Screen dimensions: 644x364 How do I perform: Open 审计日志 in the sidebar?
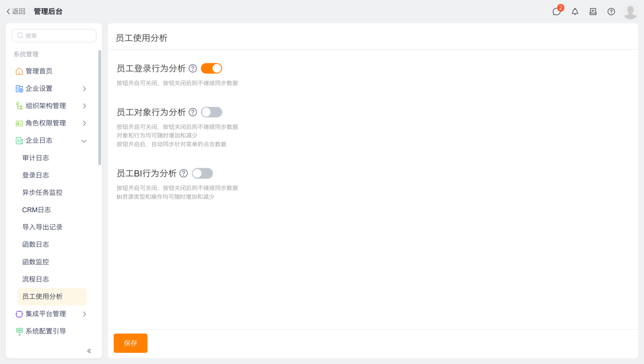36,158
